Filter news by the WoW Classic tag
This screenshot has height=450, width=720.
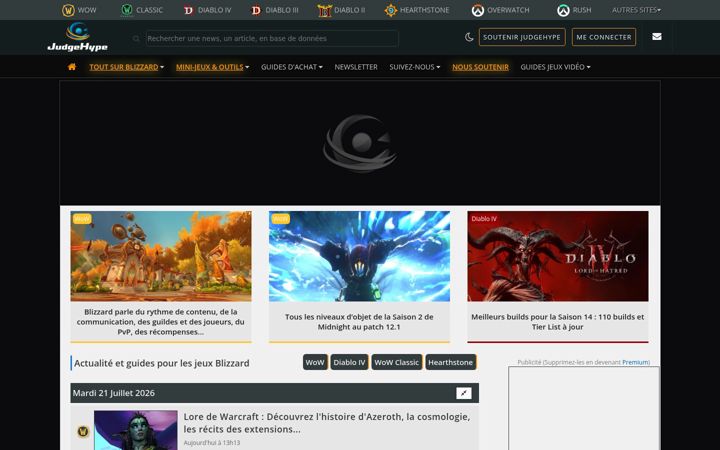coord(397,362)
